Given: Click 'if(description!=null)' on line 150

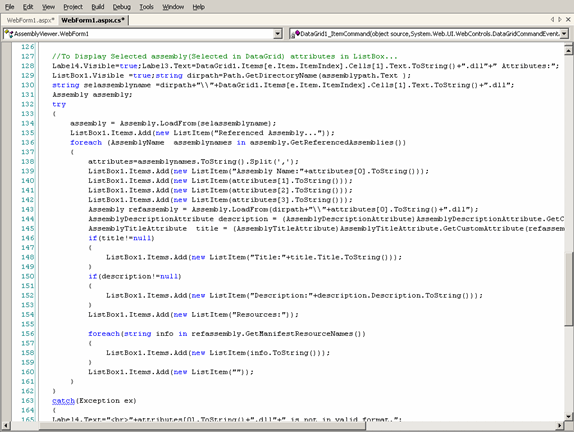Looking at the screenshot, I should pos(135,276).
